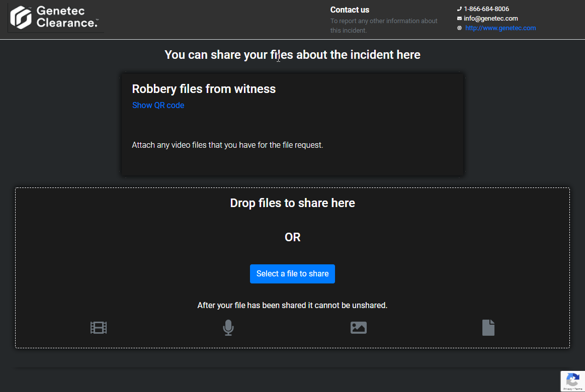
Task: Click the video film strip icon
Action: pos(99,328)
